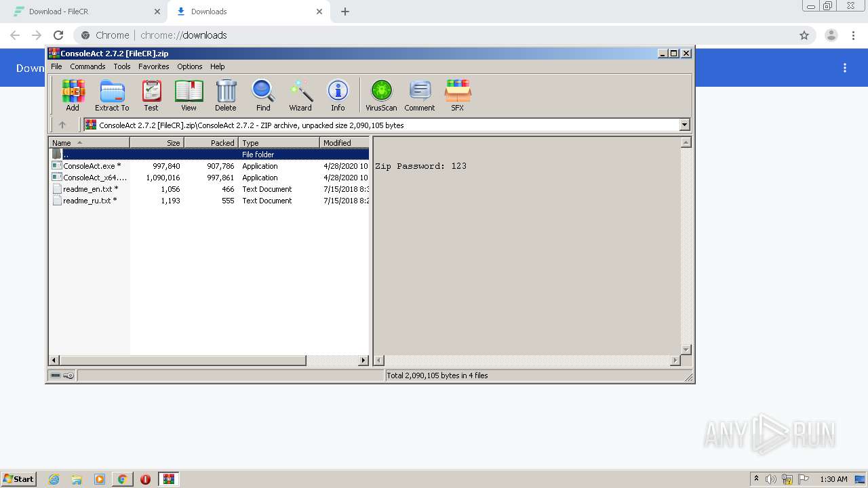This screenshot has width=868, height=488.
Task: Click the Add toolbar icon in WinRAR
Action: click(73, 95)
